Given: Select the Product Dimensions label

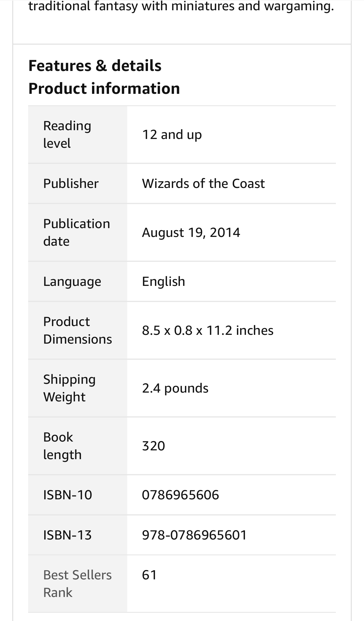Looking at the screenshot, I should (x=78, y=330).
